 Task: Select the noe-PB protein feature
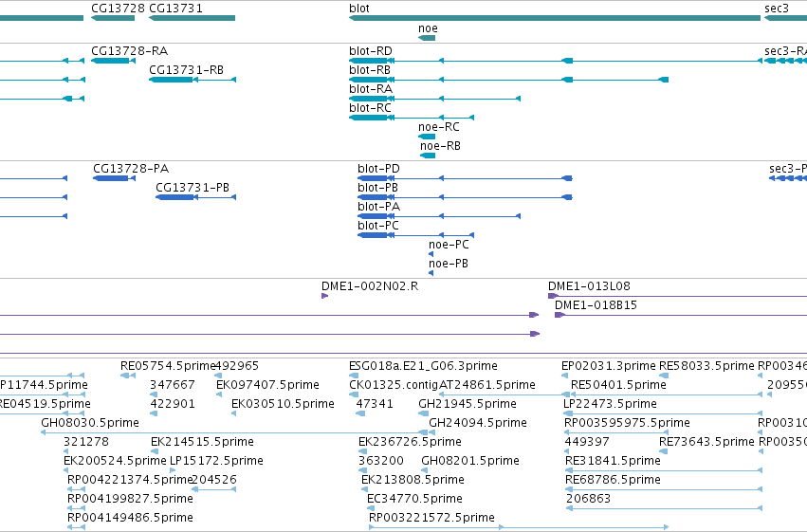coord(431,273)
